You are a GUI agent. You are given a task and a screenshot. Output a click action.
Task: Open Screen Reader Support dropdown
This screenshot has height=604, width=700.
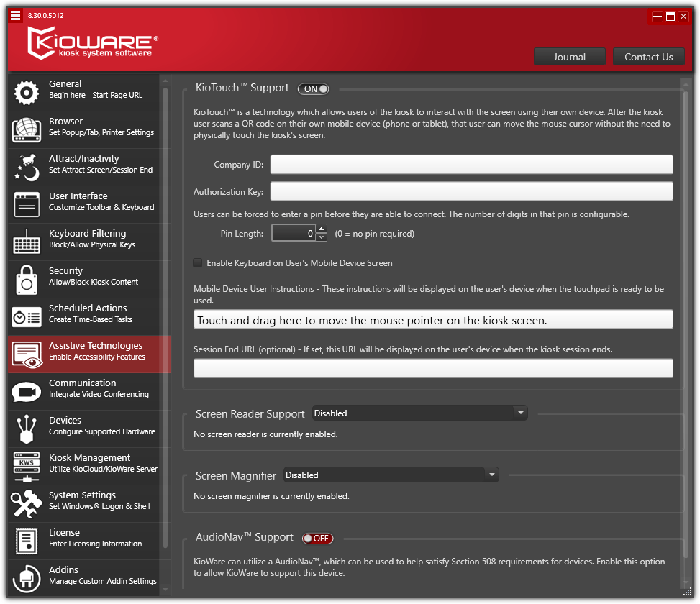tap(419, 413)
